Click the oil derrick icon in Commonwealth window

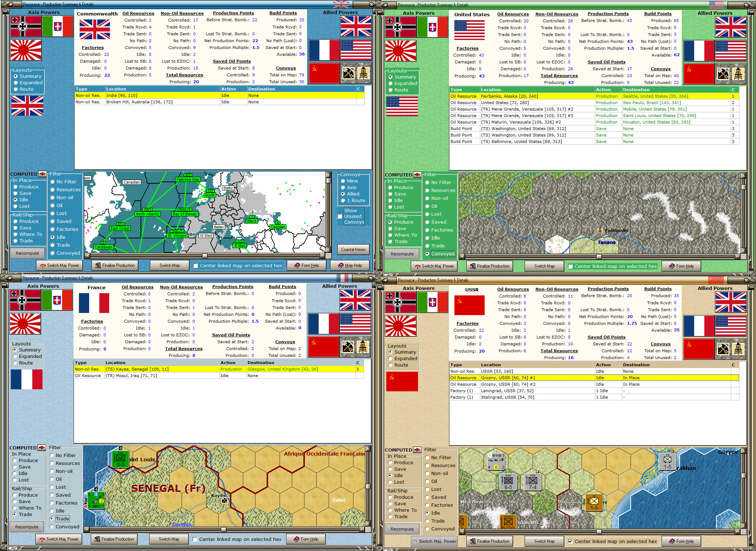pos(364,73)
